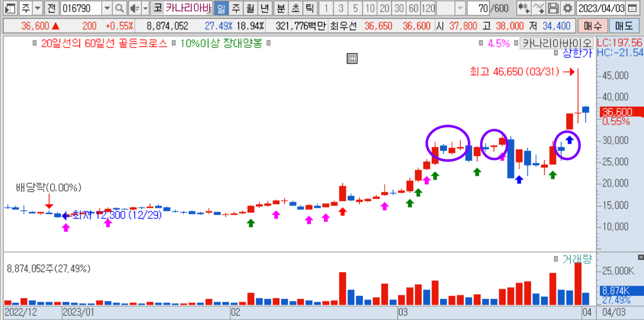644x320 pixels.
Task: Click the HC:-21.54 indicator text
Action: [620, 52]
